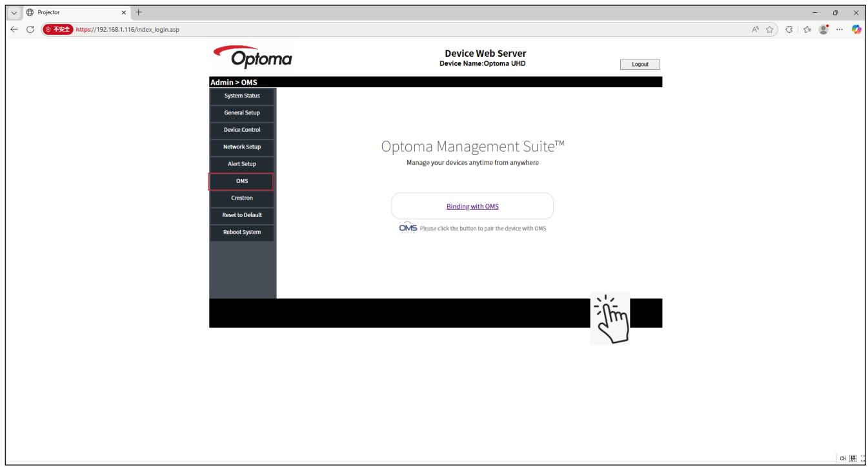Image resolution: width=868 pixels, height=467 pixels.
Task: Open the System Status menu
Action: click(x=242, y=96)
